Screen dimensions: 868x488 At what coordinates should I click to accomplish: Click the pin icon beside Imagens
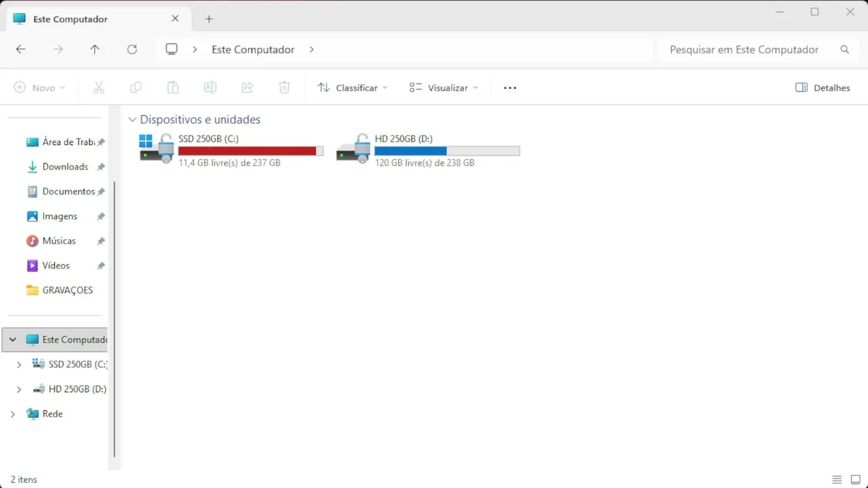pyautogui.click(x=101, y=216)
